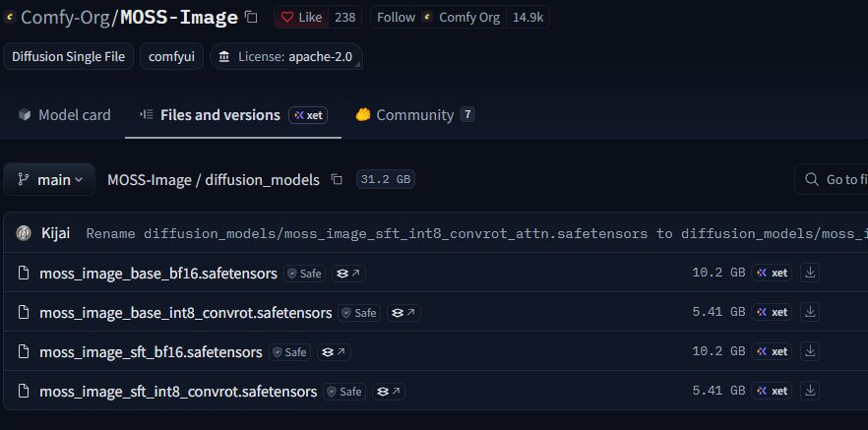This screenshot has width=868, height=430.
Task: Open the MOSS-Image title link
Action: point(179,18)
